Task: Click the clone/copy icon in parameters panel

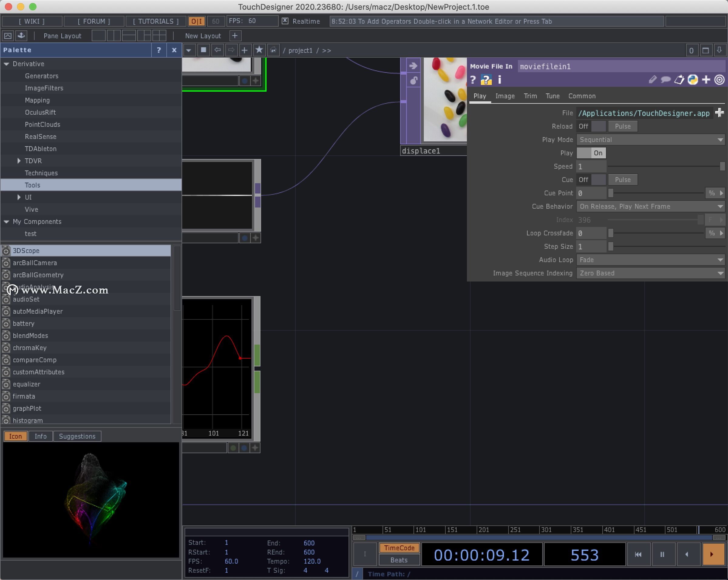Action: (x=679, y=79)
